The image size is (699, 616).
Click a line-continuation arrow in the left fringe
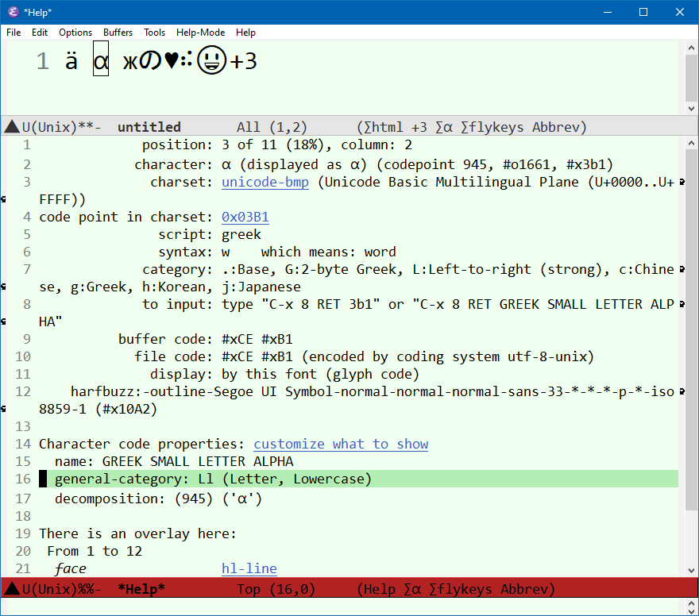coord(5,199)
